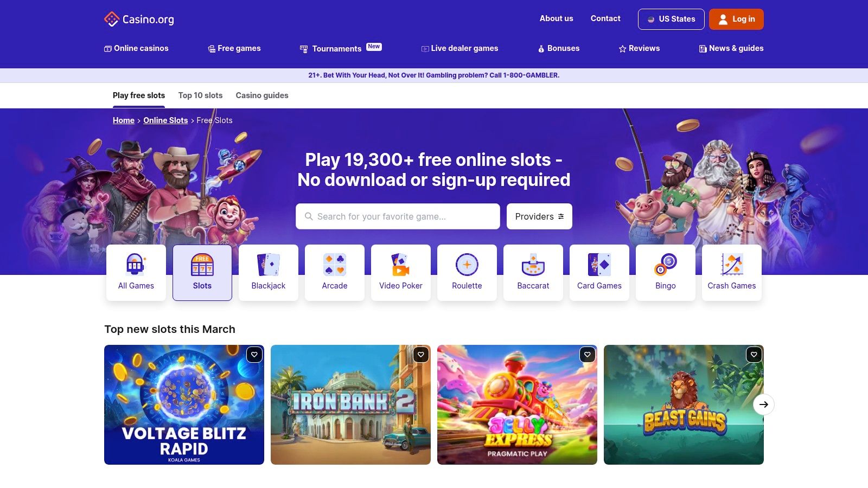
Task: Open the US States selector
Action: (671, 19)
